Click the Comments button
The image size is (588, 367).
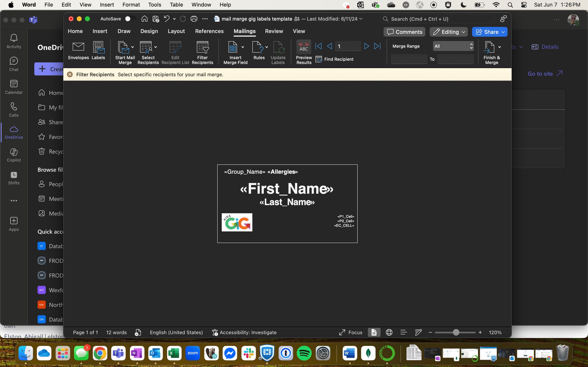click(x=404, y=32)
